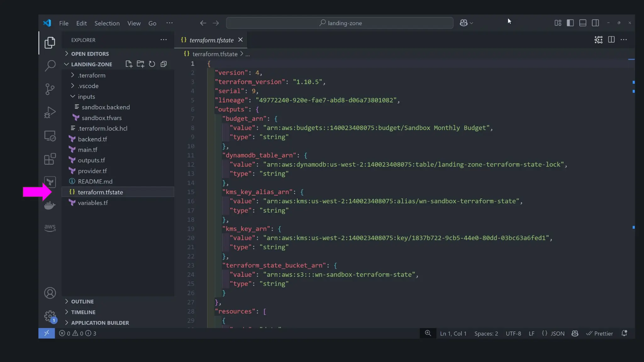
Task: Click the landing-zone search box
Action: (x=340, y=23)
